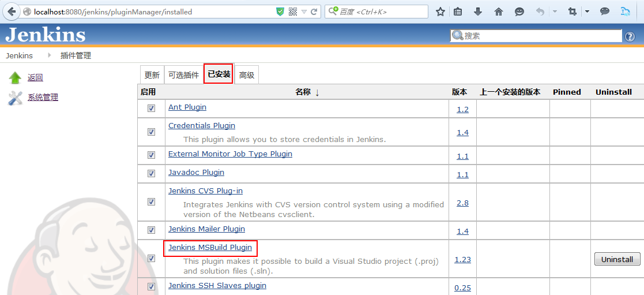Click the Pinned column header

tap(567, 92)
